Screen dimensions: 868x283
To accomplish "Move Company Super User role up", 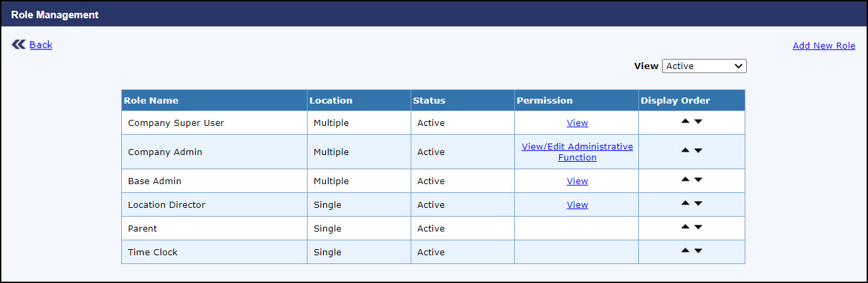I will coord(685,122).
